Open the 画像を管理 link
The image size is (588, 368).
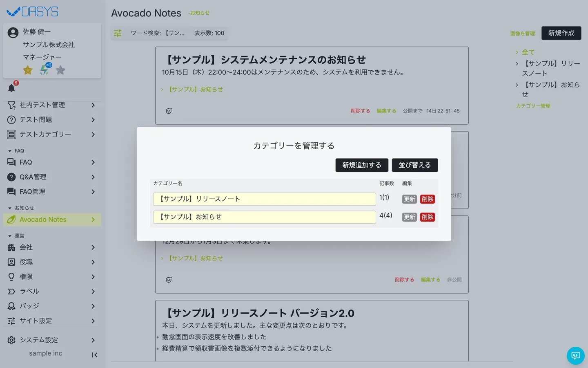tap(522, 34)
